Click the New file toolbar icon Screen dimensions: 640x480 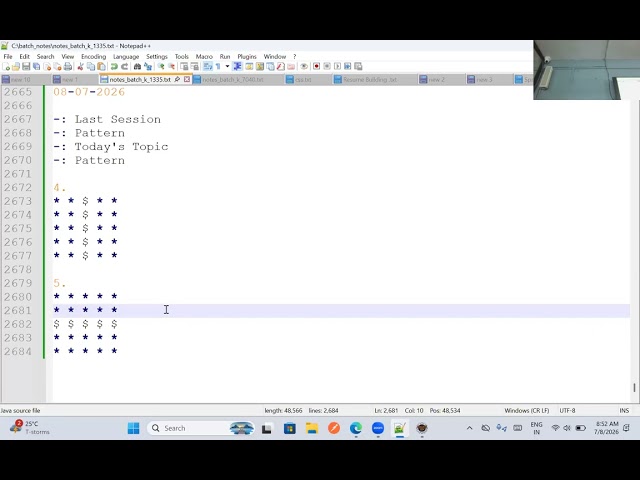point(6,66)
